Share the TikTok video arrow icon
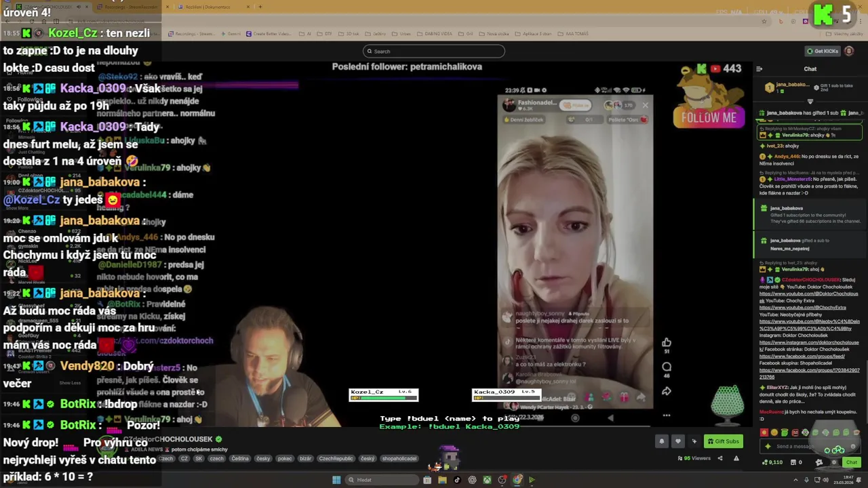This screenshot has width=868, height=488. [x=667, y=391]
